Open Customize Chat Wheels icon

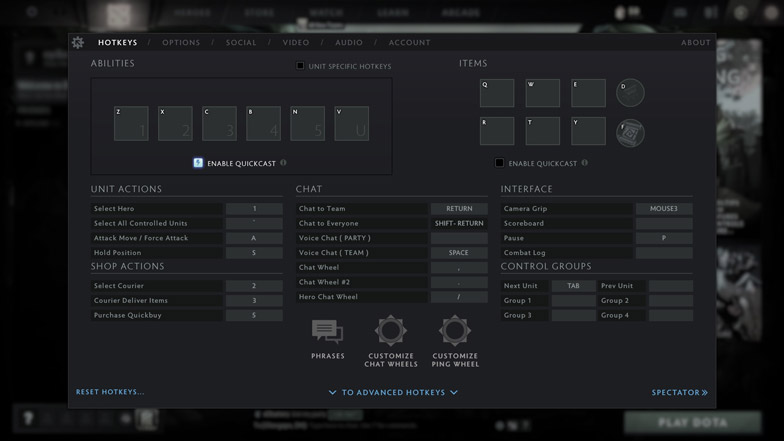pyautogui.click(x=390, y=330)
